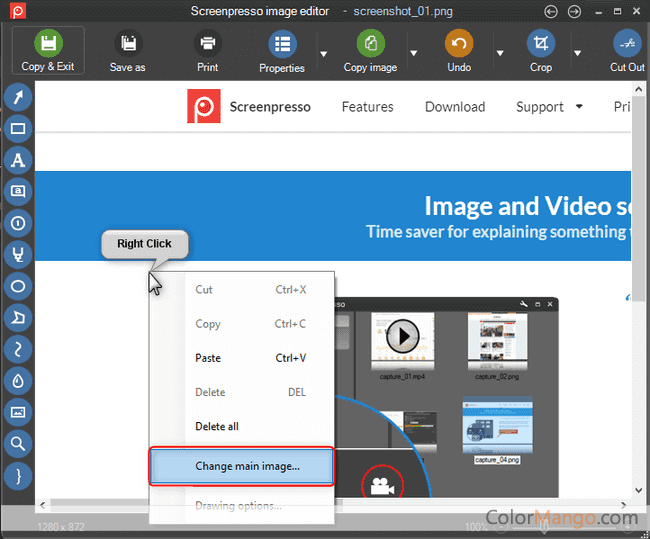Expand the dropdown arrow beside Properties
Image resolution: width=650 pixels, height=539 pixels.
click(x=323, y=53)
